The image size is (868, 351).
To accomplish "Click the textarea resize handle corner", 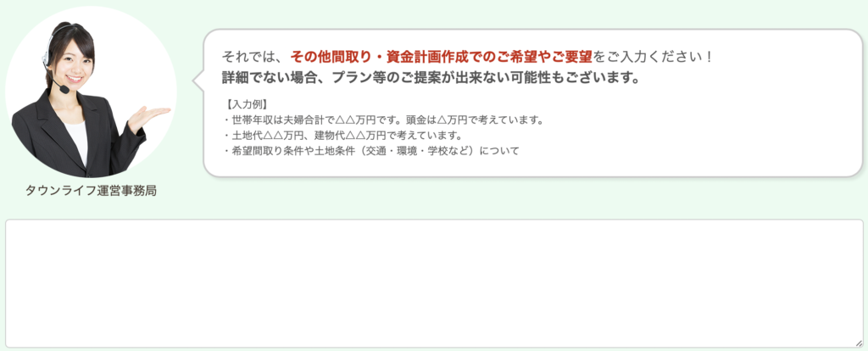I will pos(858,343).
